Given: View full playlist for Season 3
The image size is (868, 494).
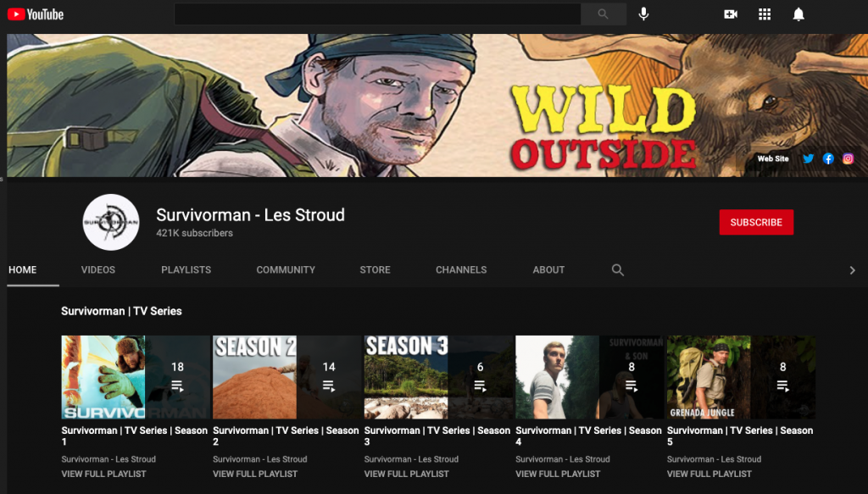Looking at the screenshot, I should click(x=406, y=474).
